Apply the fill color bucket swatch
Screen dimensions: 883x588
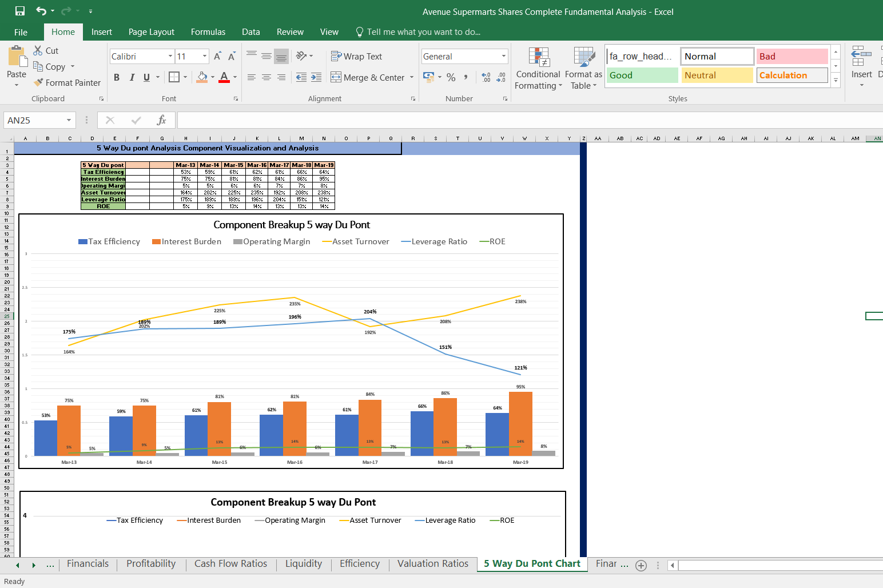[202, 77]
